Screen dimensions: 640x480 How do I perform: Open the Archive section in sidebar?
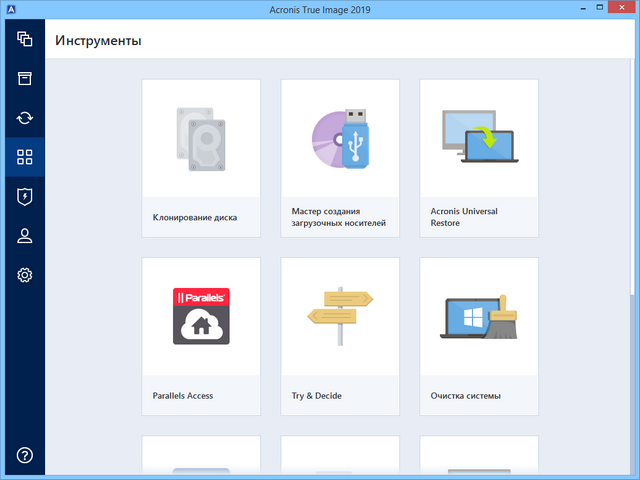tap(25, 79)
